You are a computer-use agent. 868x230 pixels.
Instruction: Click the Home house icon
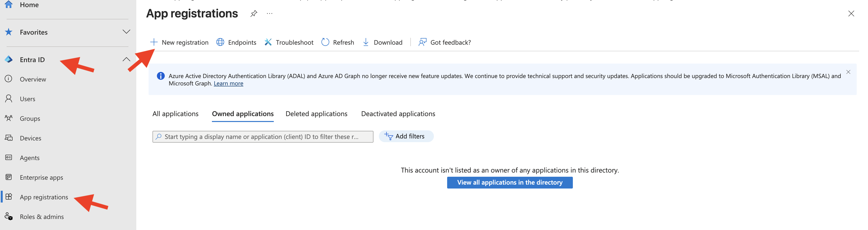[9, 4]
